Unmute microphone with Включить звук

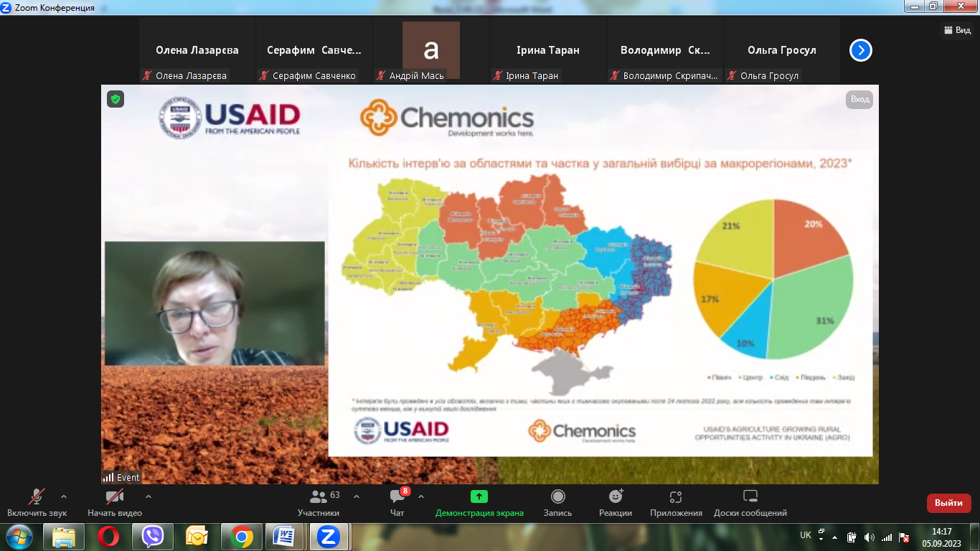37,503
